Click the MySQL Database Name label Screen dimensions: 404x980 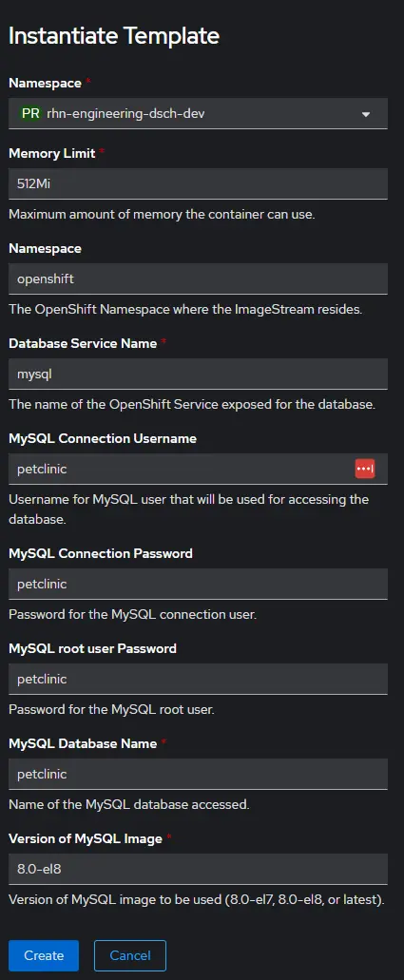(83, 743)
